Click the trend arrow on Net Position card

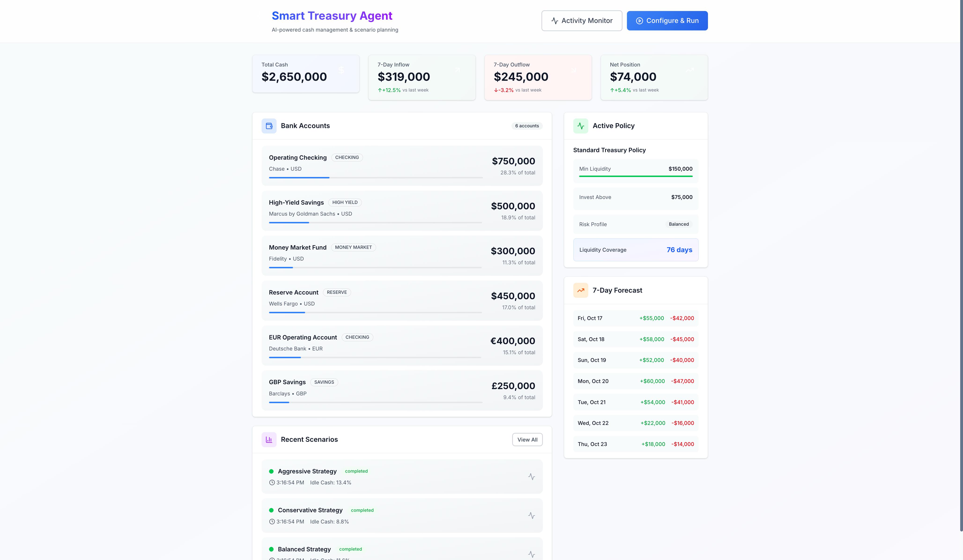pyautogui.click(x=690, y=70)
